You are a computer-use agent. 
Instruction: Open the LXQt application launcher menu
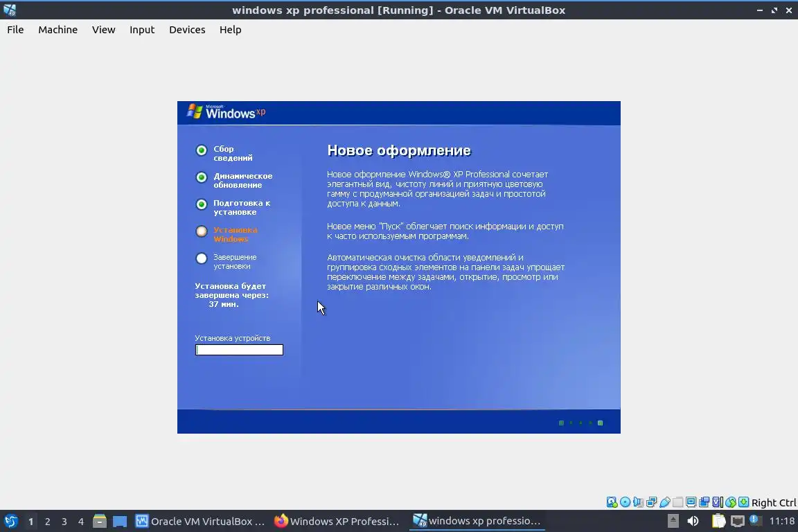coord(10,522)
